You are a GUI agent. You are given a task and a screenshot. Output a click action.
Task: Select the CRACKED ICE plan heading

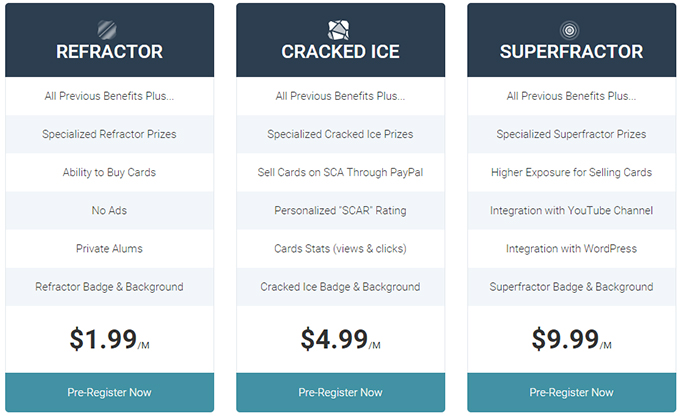pyautogui.click(x=340, y=52)
